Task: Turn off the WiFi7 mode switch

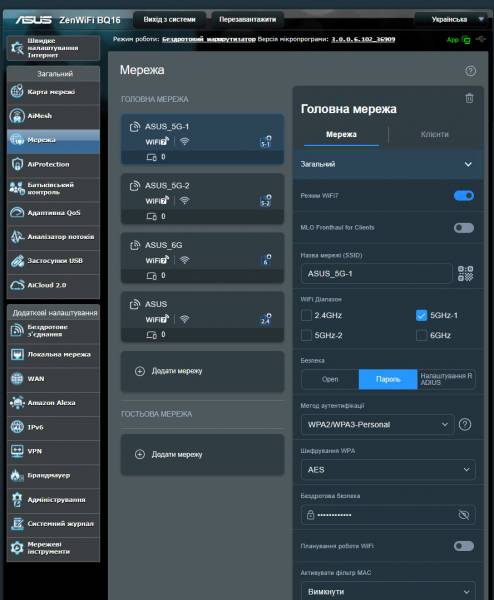Action: (x=464, y=196)
